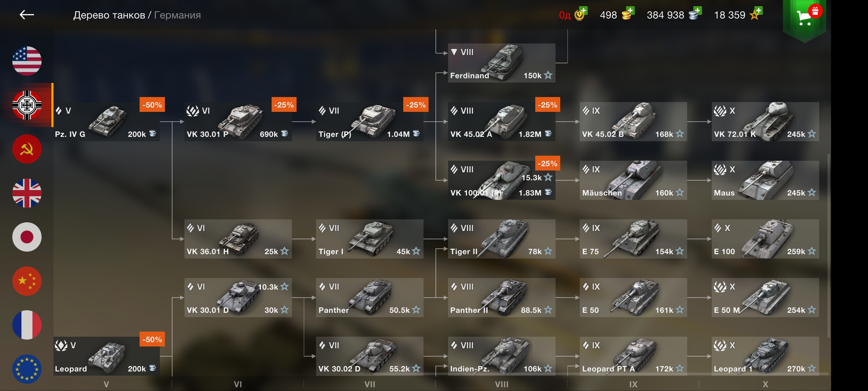This screenshot has height=391, width=868.
Task: Select the Maus tier X tank
Action: click(x=765, y=180)
